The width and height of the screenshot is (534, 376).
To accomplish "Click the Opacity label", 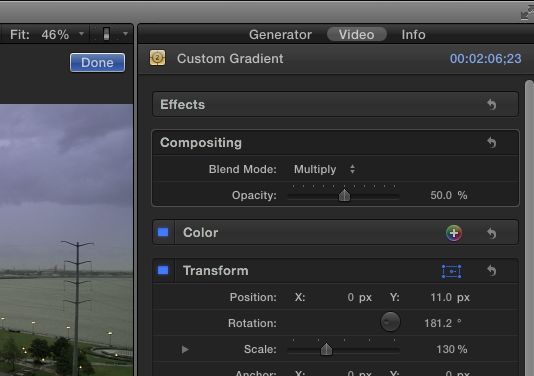I will (x=254, y=195).
